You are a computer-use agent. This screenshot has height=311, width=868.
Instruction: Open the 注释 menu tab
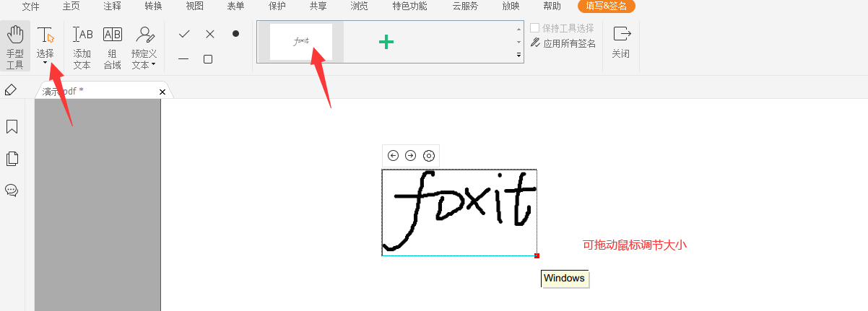point(112,6)
